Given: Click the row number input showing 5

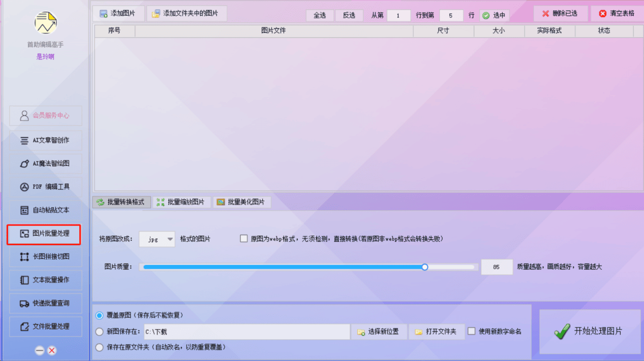Looking at the screenshot, I should tap(451, 15).
